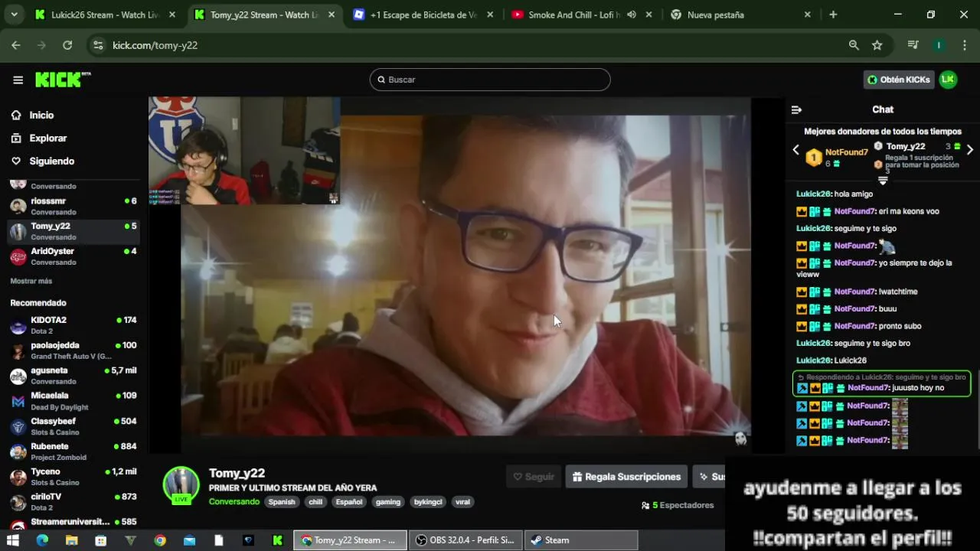
Task: Select the Spanish tag
Action: (282, 502)
